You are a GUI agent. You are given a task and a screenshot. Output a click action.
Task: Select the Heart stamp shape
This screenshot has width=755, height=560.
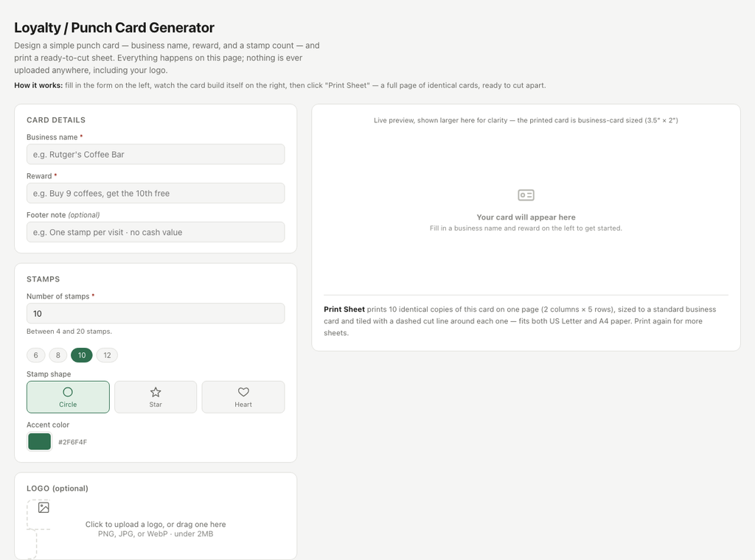click(243, 397)
